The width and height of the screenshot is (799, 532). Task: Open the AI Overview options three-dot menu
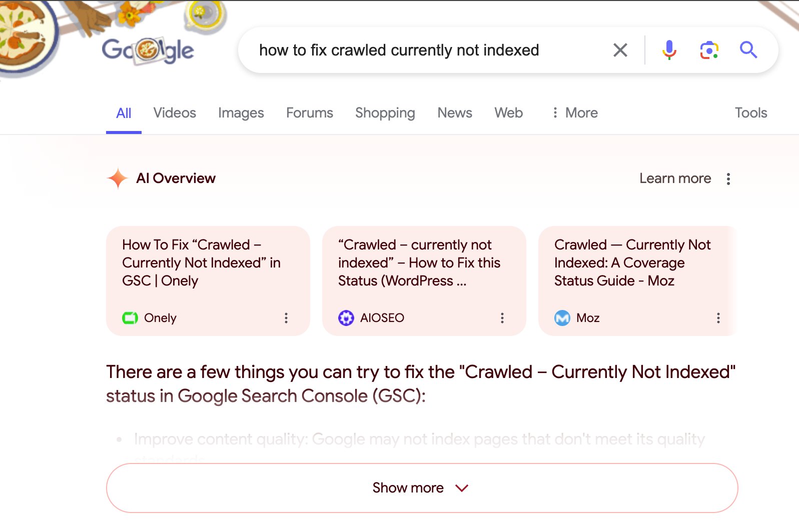tap(728, 178)
